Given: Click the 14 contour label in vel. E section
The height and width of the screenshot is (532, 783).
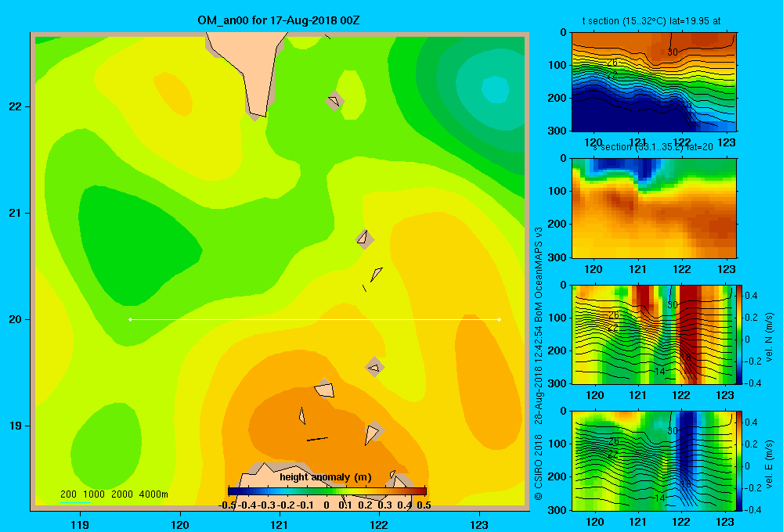Looking at the screenshot, I should pos(659,498).
